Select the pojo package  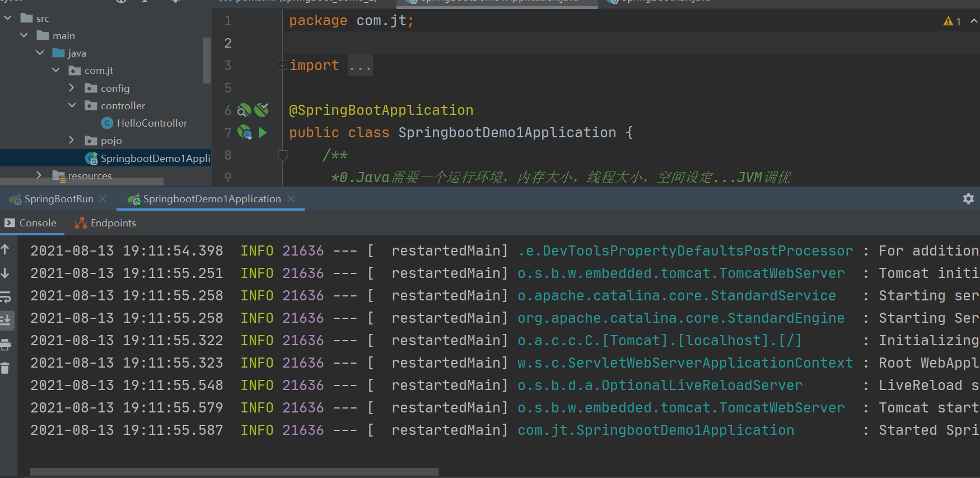point(103,141)
